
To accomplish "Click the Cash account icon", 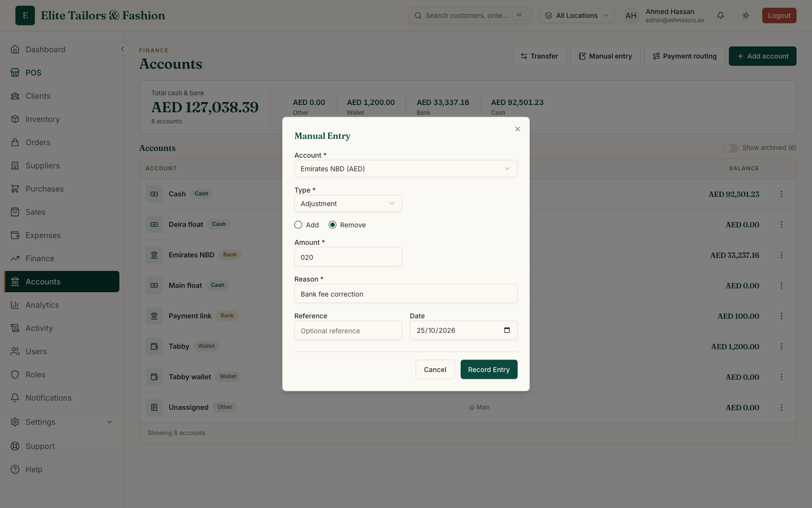I will click(154, 194).
